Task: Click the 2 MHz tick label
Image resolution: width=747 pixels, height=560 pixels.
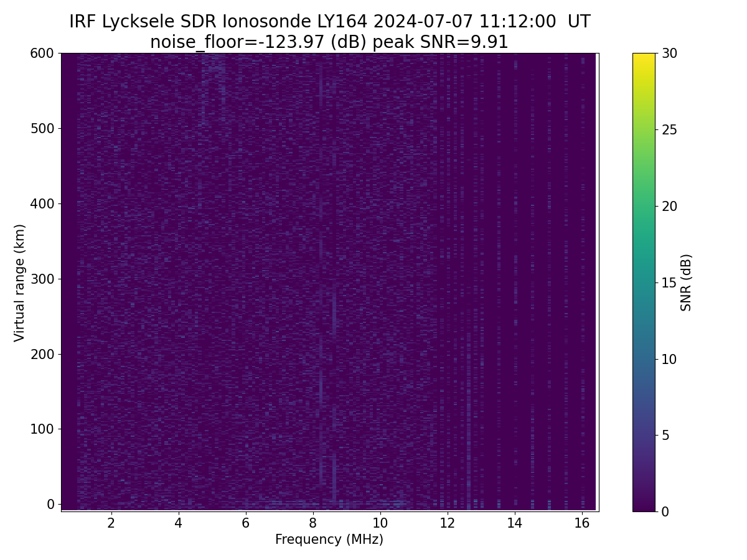Action: point(111,523)
